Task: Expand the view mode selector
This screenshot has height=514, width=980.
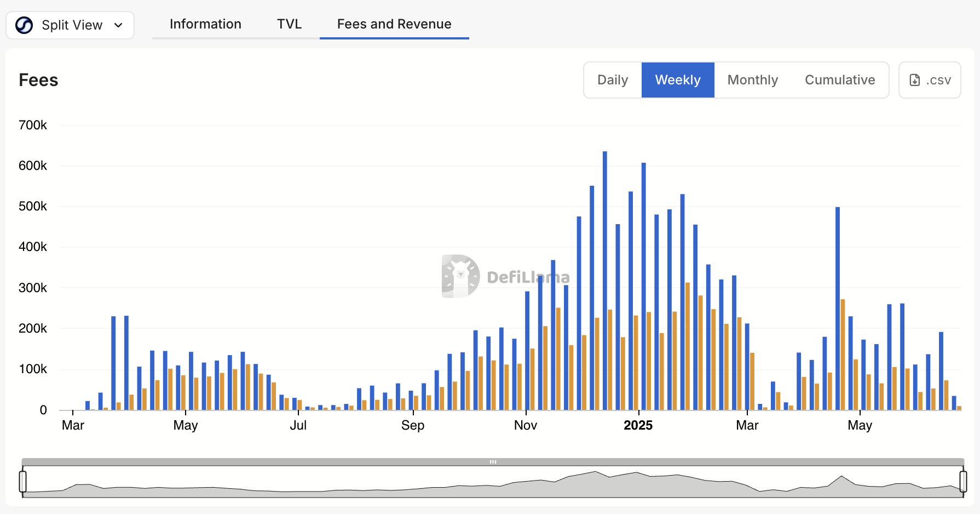Action: click(70, 25)
